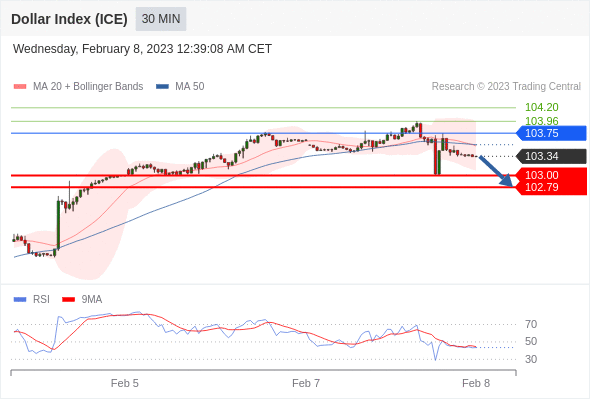Click the green 104.20 resistance label

coord(541,108)
